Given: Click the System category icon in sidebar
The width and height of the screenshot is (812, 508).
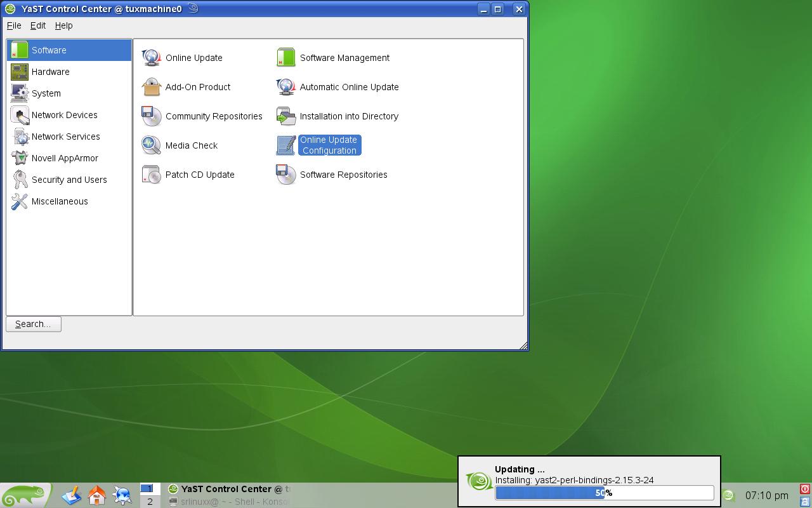Looking at the screenshot, I should pyautogui.click(x=20, y=93).
